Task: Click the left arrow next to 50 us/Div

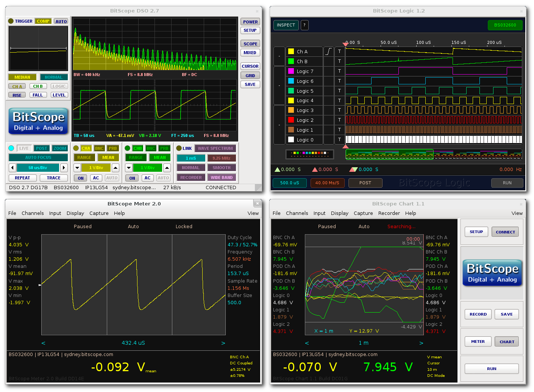Action: click(12, 168)
